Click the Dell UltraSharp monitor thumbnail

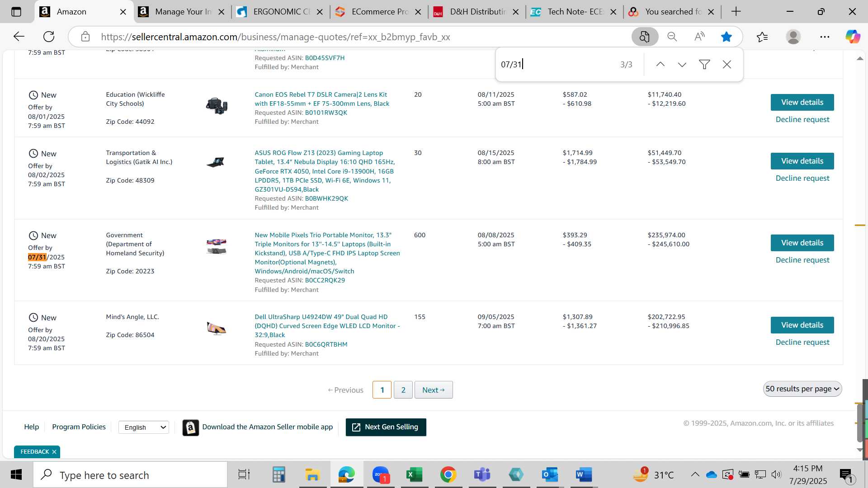click(217, 328)
